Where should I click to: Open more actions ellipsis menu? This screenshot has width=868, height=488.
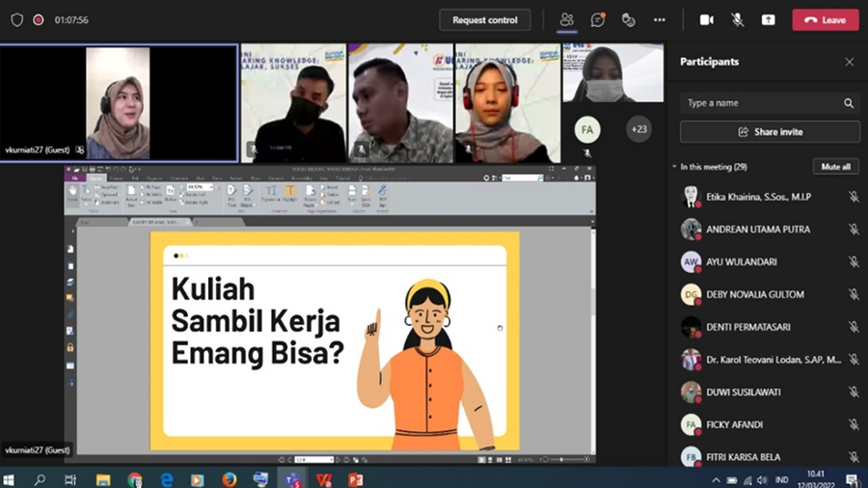click(660, 19)
